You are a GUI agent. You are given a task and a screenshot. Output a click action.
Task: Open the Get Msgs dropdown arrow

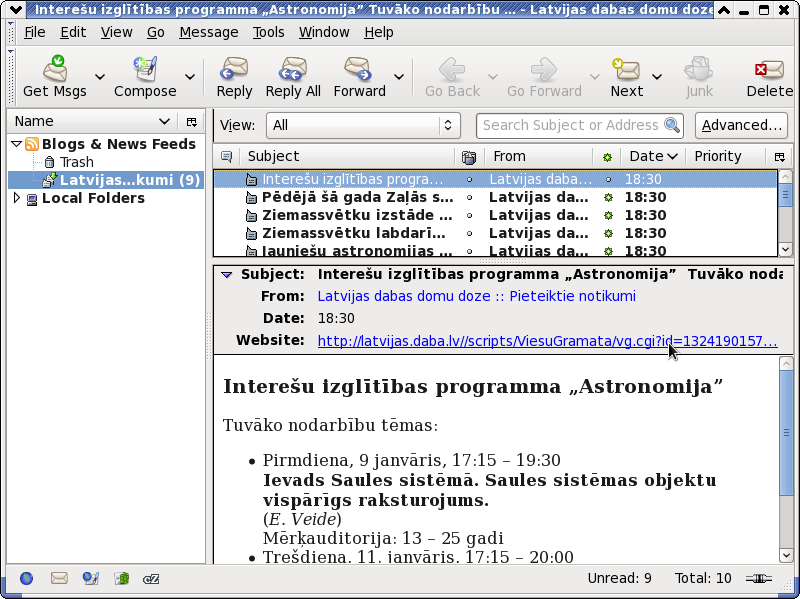(x=100, y=77)
